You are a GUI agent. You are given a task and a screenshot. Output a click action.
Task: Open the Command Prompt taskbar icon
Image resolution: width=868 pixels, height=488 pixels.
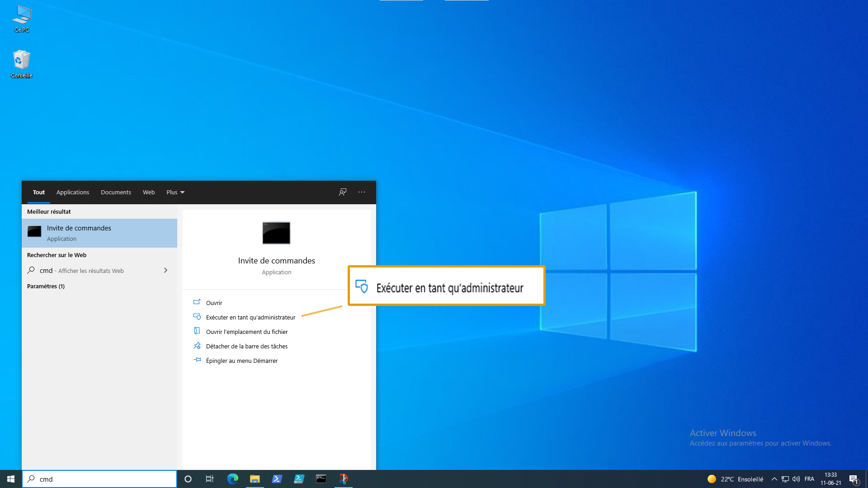coord(321,479)
